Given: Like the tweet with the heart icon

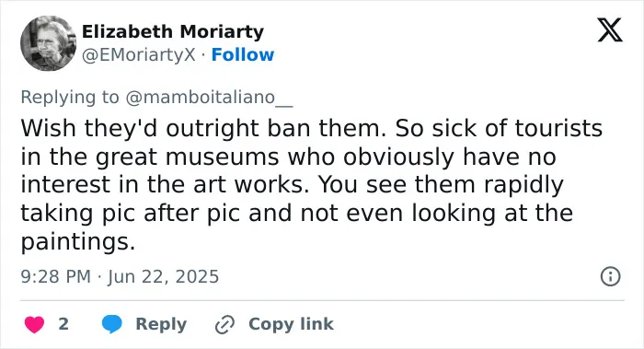Looking at the screenshot, I should point(35,324).
